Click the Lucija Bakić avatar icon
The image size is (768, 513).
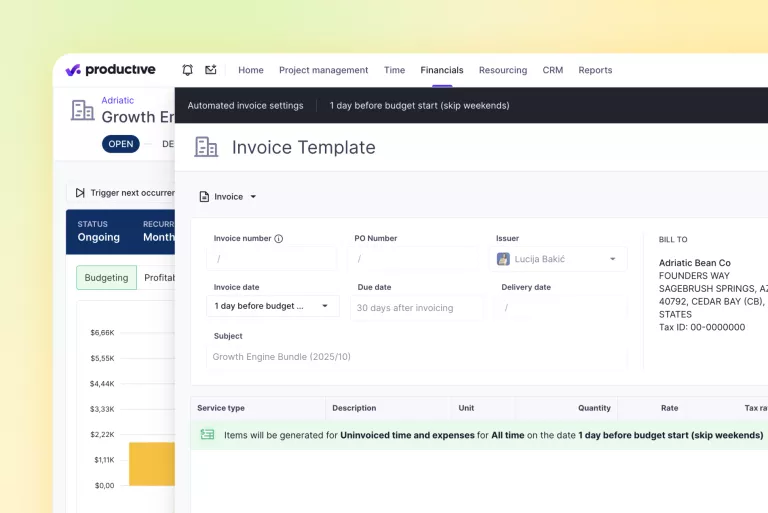(503, 259)
